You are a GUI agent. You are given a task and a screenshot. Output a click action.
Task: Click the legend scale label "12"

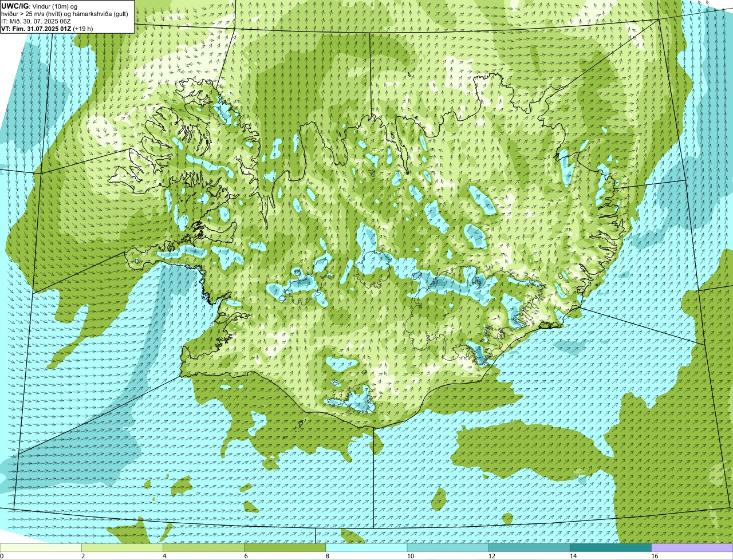491,556
